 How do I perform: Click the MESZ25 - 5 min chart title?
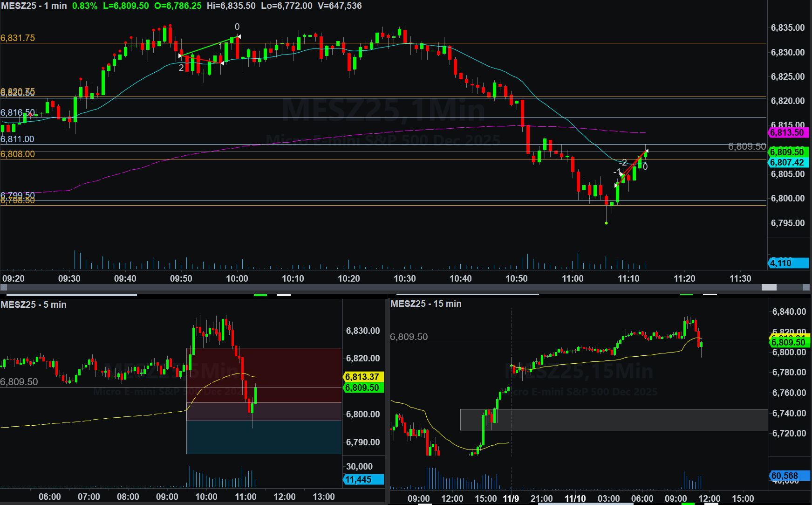coord(34,304)
